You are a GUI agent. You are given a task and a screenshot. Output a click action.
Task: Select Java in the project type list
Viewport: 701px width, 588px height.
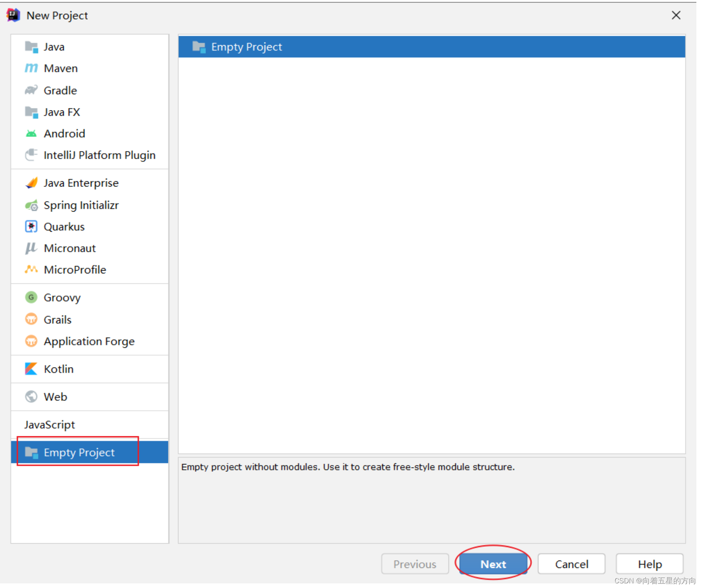(x=90, y=47)
